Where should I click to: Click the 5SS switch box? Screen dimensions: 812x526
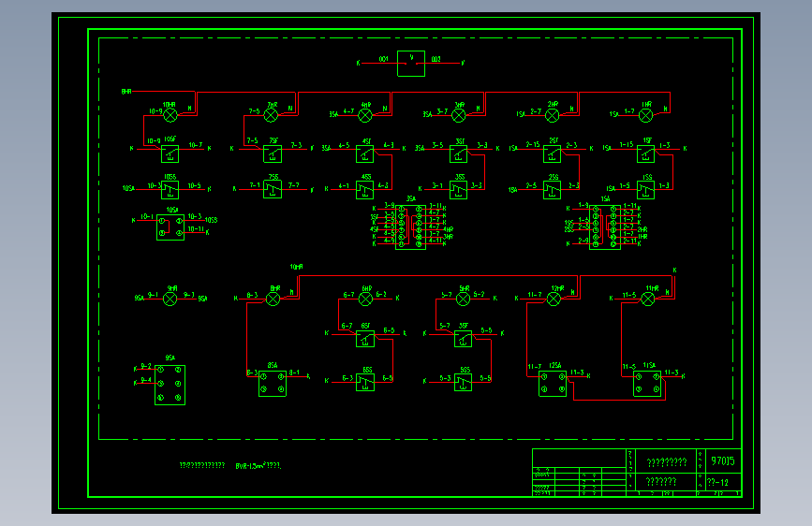[463, 382]
